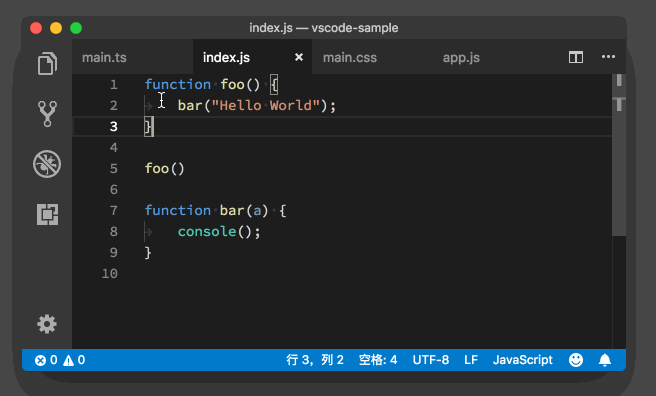
Task: Open the Extensions view icon
Action: [47, 215]
